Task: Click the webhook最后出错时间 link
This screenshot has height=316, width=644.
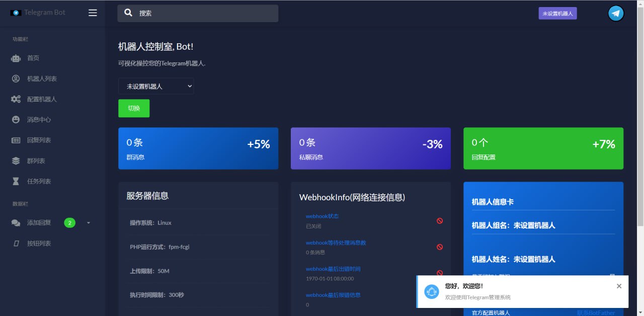Action: [x=333, y=269]
